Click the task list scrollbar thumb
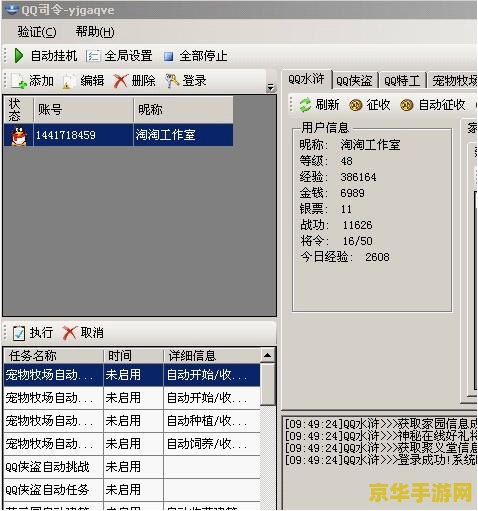The height and width of the screenshot is (511, 478). pyautogui.click(x=267, y=384)
